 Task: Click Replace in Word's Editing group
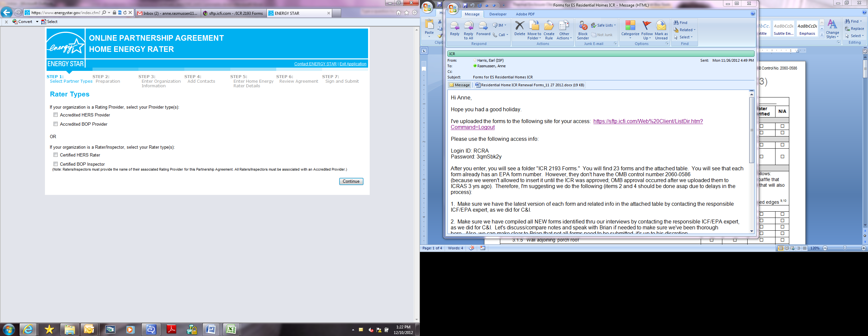pyautogui.click(x=854, y=29)
